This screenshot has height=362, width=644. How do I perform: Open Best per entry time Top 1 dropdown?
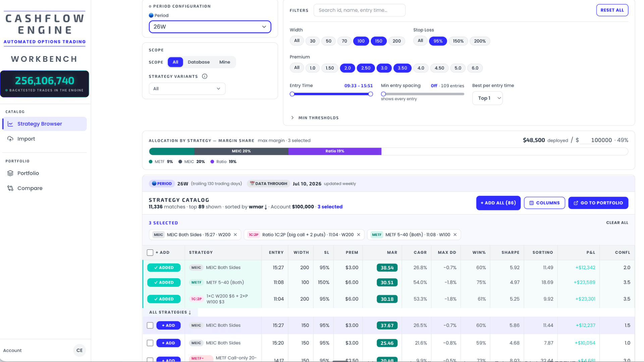[x=487, y=98]
